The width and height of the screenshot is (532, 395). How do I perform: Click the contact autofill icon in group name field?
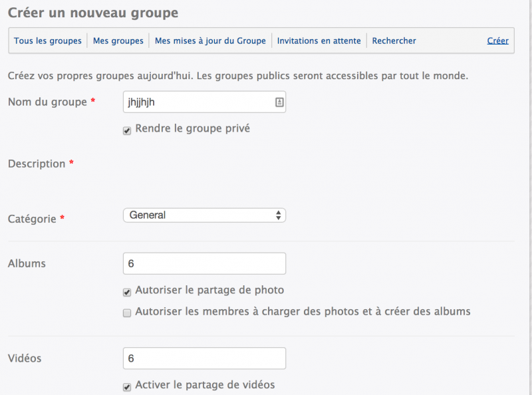coord(279,102)
